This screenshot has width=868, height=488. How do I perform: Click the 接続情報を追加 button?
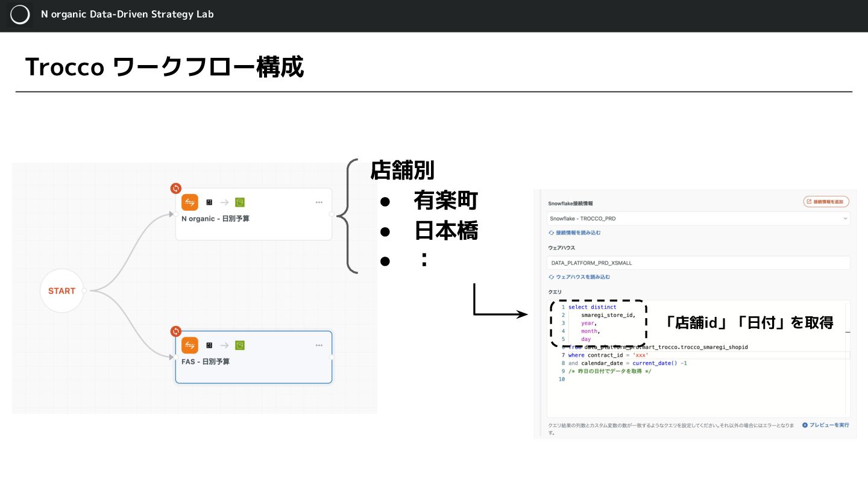[826, 201]
